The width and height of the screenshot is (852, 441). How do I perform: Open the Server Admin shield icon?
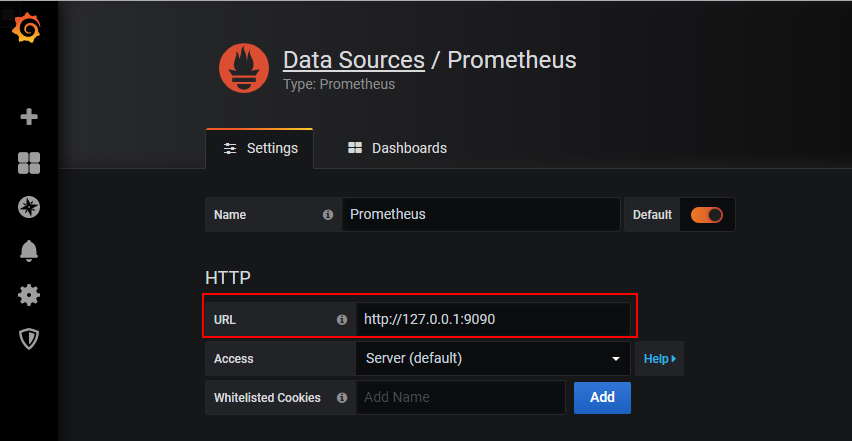click(x=29, y=339)
